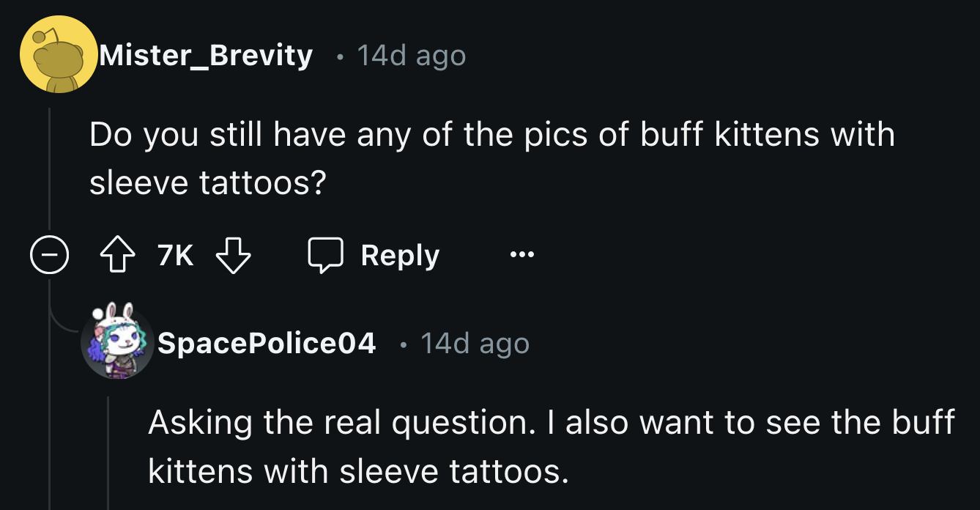Toggle the upvote state of the parent comment
980x510 pixels.
[x=116, y=254]
